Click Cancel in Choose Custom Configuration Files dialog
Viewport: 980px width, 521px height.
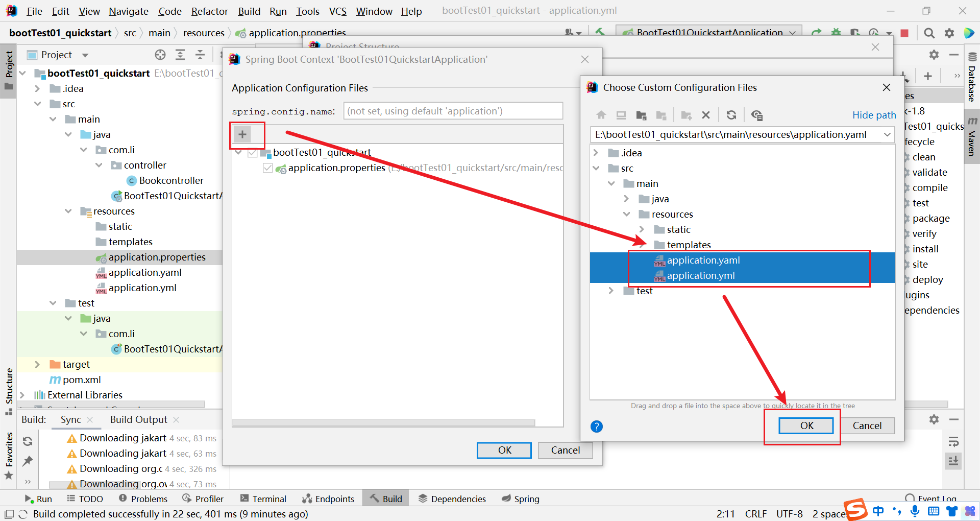pyautogui.click(x=867, y=425)
